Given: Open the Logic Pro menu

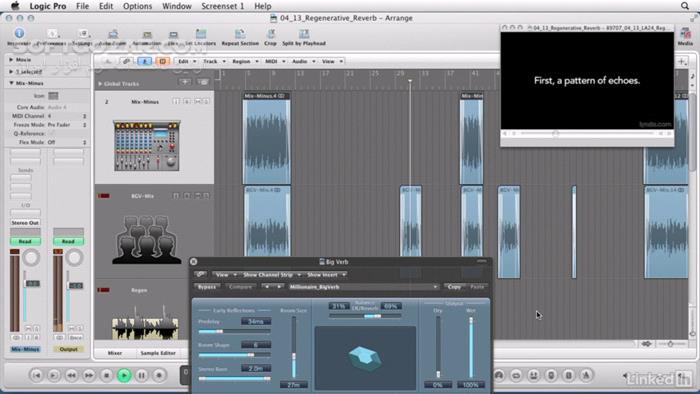Looking at the screenshot, I should point(48,6).
